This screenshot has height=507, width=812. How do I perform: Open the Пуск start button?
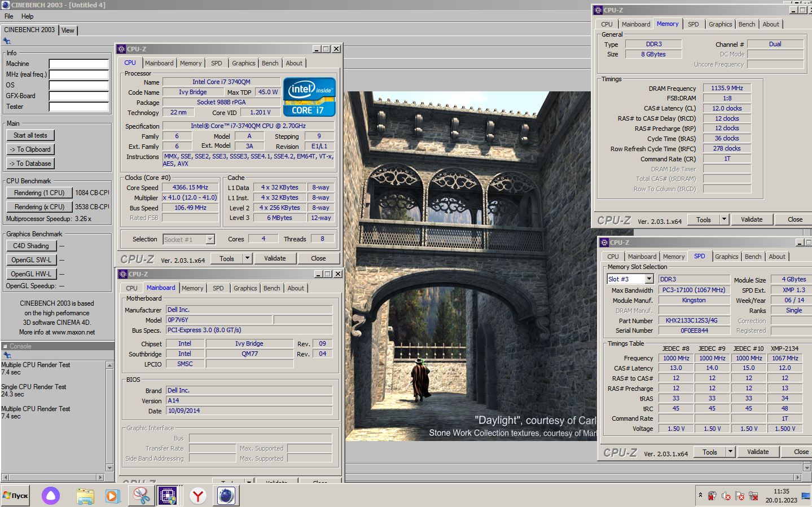15,496
